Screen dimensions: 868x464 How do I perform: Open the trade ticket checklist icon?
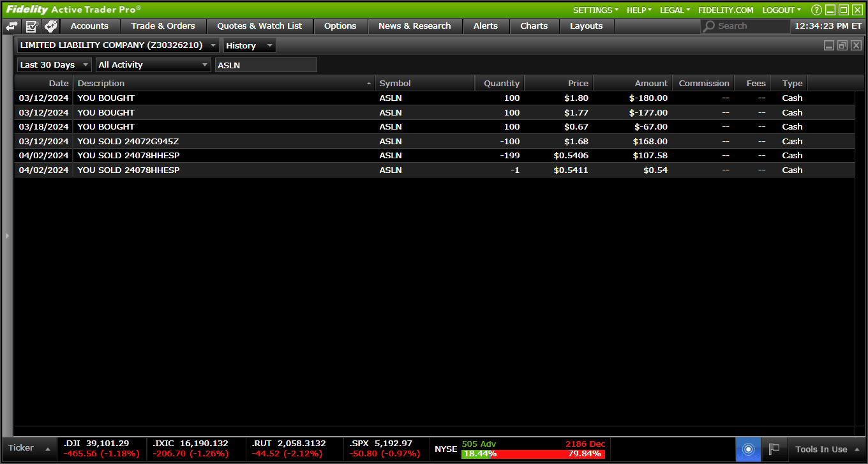(32, 26)
